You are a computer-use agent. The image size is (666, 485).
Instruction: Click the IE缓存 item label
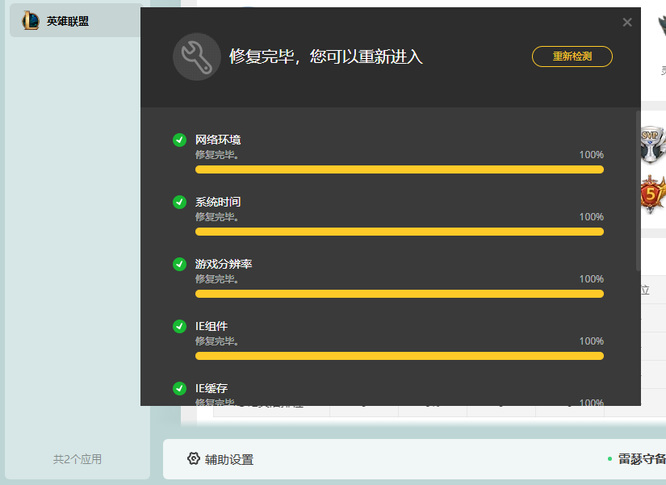(212, 388)
